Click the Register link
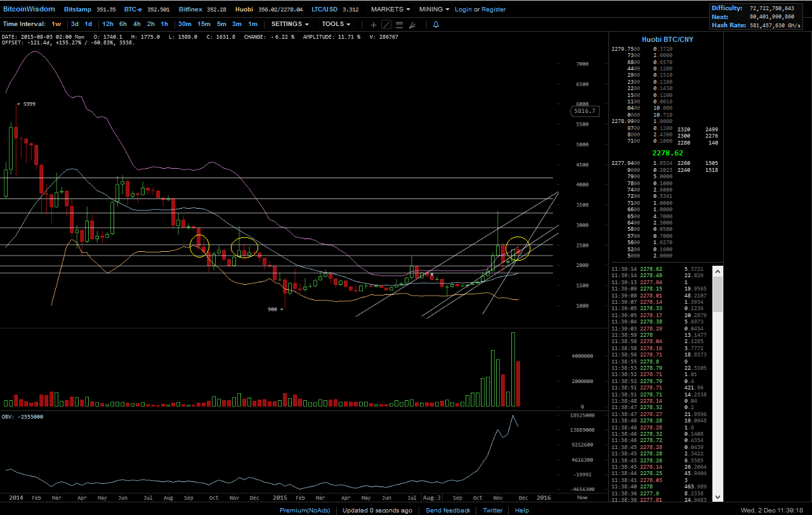Image resolution: width=812 pixels, height=515 pixels. 494,10
